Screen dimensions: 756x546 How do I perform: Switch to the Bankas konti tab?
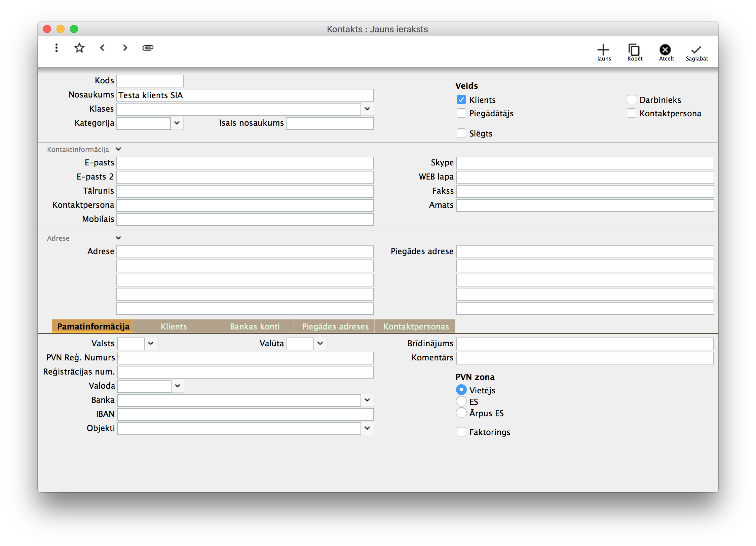pyautogui.click(x=255, y=326)
